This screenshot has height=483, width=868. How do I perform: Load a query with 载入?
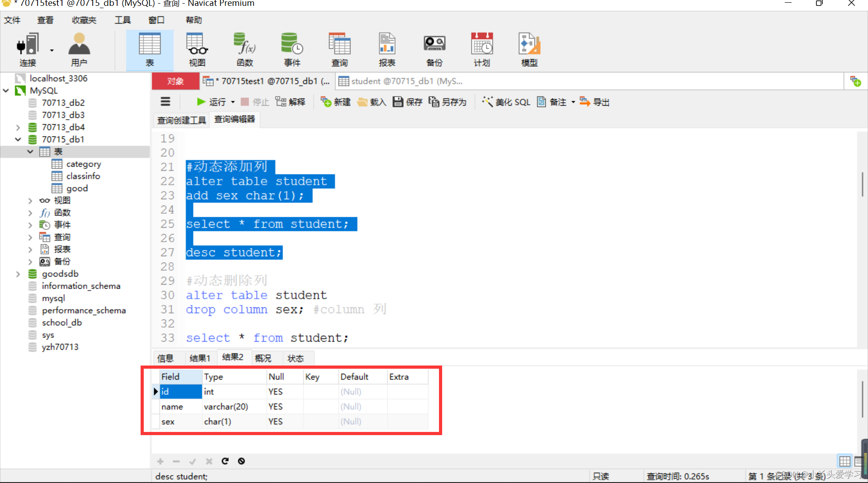[372, 102]
